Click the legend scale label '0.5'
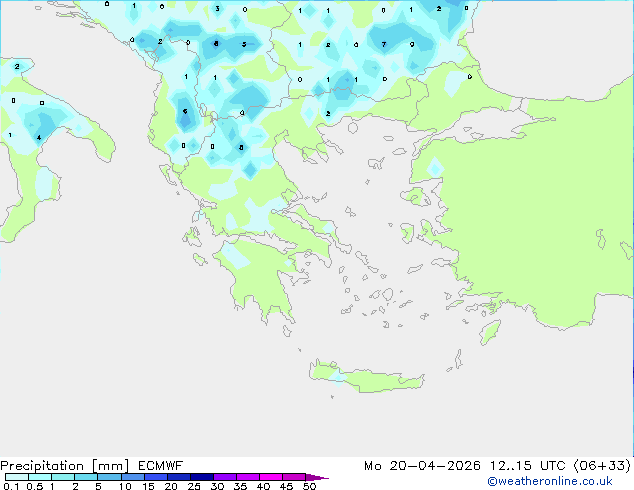This screenshot has height=490, width=634. 35,486
